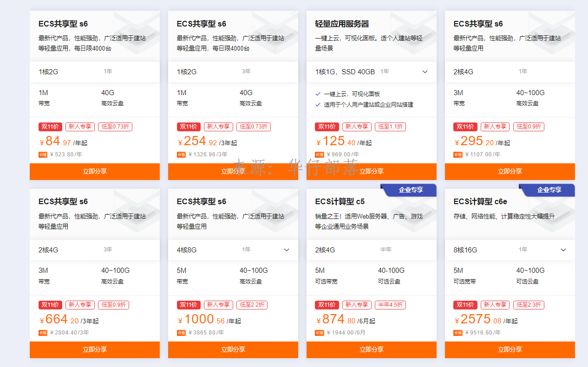The image size is (588, 367).
Task: Click the 价格 badge beside ¥523.80/年
Action: tap(43, 155)
